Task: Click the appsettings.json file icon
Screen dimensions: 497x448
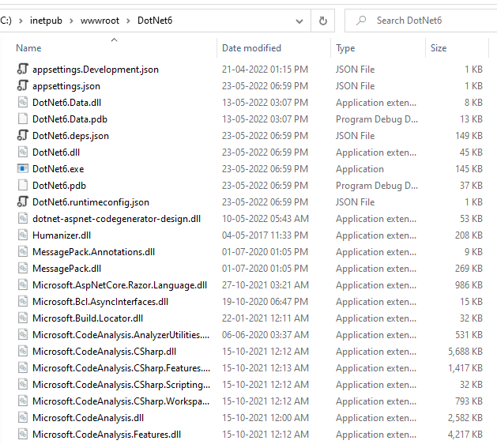Action: click(x=22, y=85)
